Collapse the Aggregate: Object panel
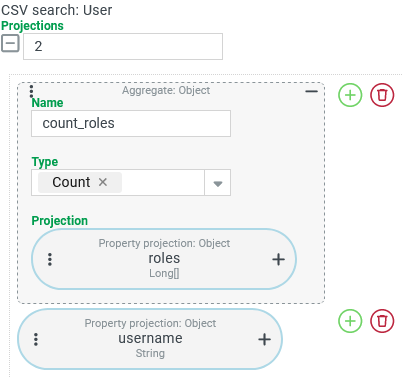 [311, 91]
